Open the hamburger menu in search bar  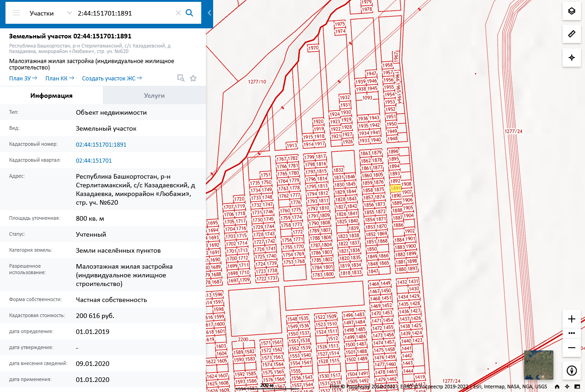[x=16, y=13]
